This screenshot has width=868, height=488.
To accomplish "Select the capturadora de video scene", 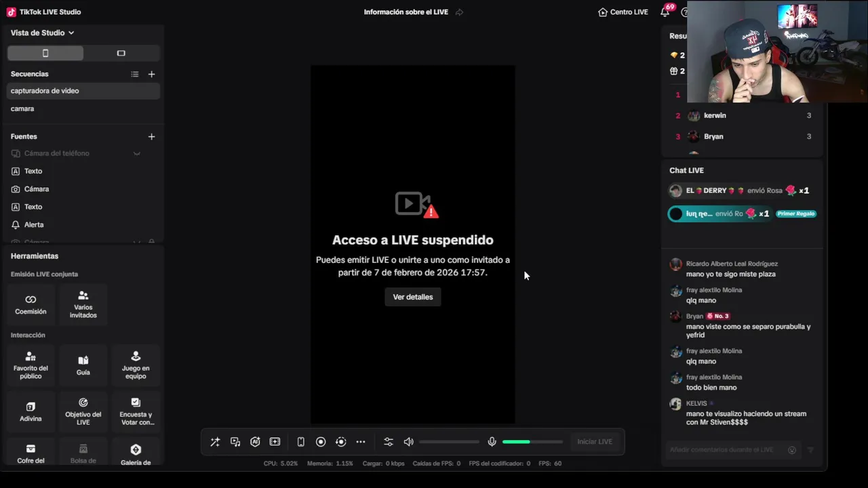I will pyautogui.click(x=83, y=91).
